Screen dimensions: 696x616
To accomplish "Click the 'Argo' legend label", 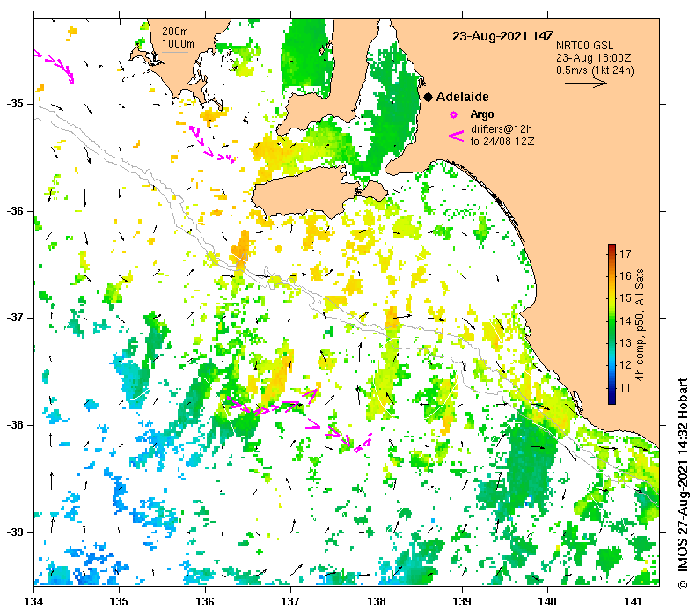I will (482, 114).
